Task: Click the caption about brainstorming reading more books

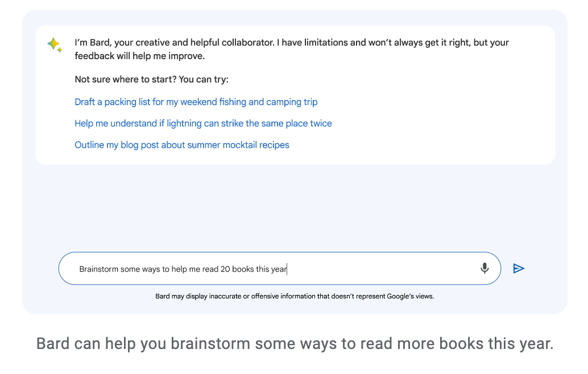Action: 295,344
